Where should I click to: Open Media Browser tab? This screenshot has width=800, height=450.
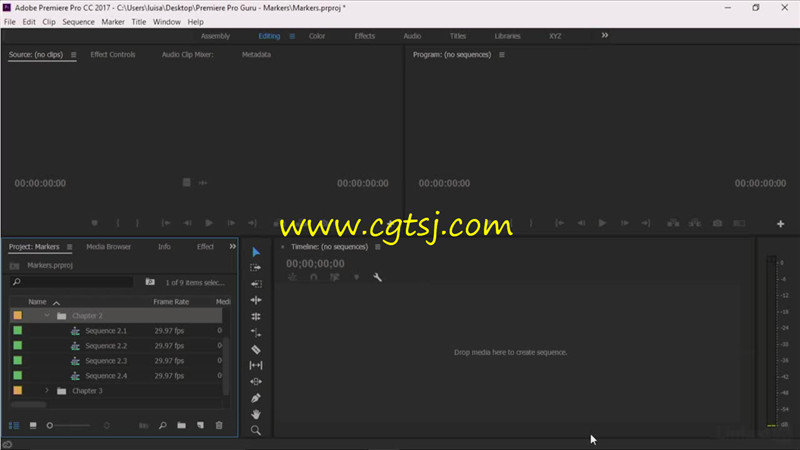108,247
